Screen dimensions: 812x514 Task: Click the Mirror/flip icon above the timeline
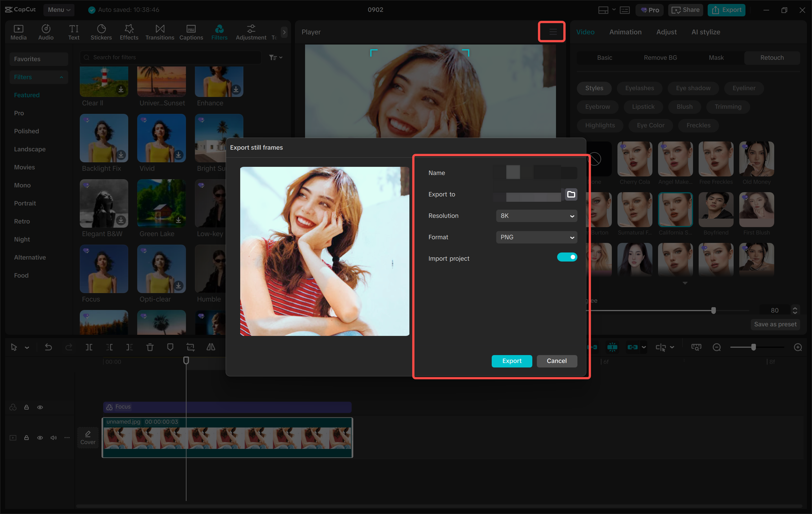point(211,347)
